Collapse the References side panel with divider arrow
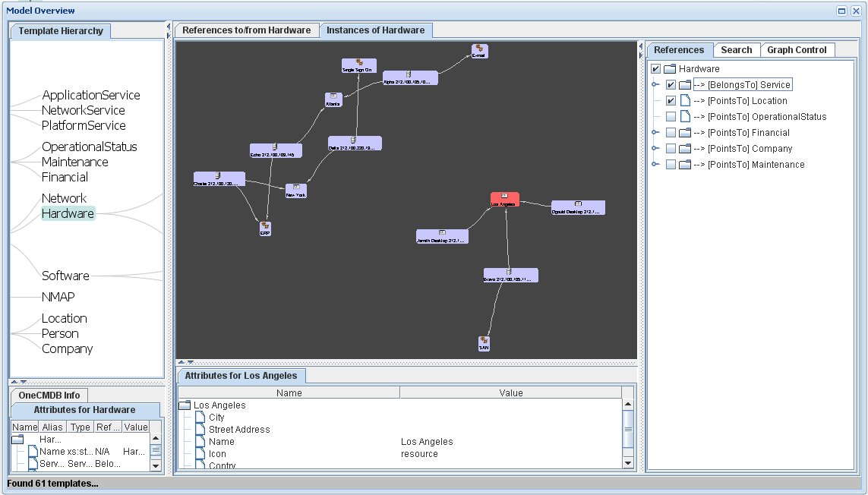This screenshot has height=495, width=868. point(641,55)
